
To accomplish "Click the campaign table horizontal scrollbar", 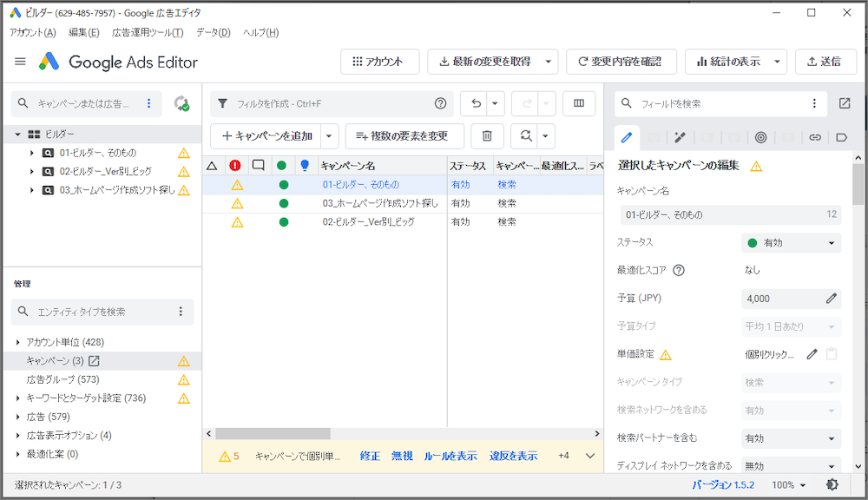I will coord(273,433).
